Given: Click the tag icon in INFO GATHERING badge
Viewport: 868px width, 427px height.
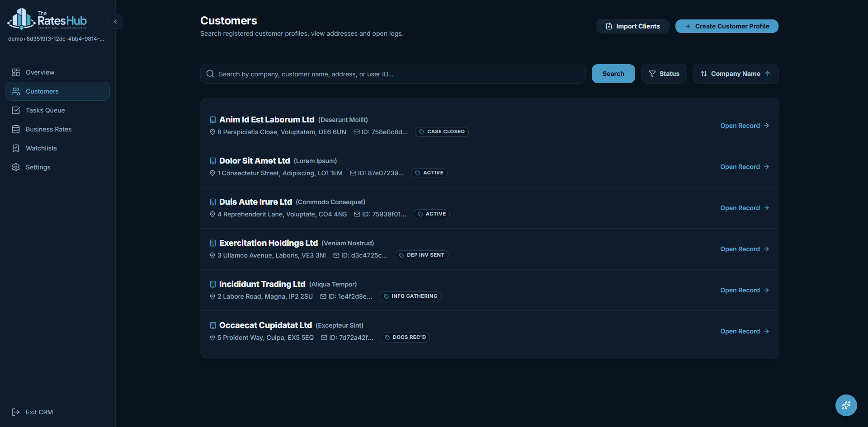Looking at the screenshot, I should click(386, 296).
